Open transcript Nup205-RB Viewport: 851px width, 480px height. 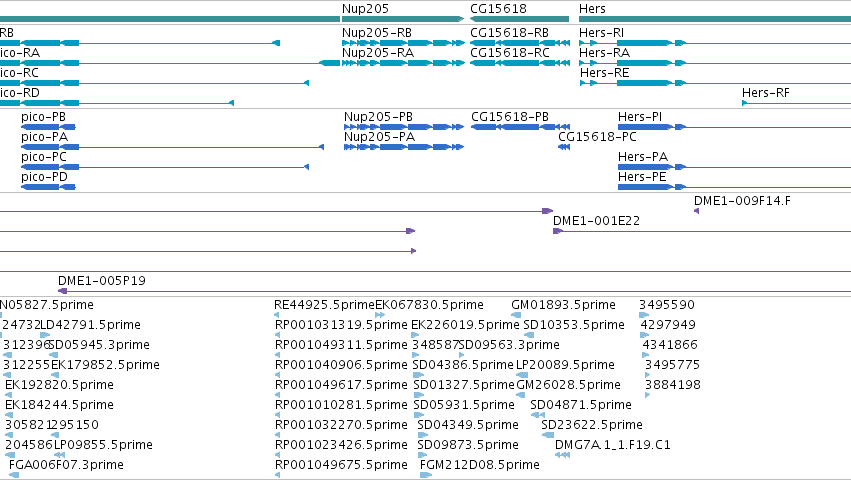click(x=377, y=33)
